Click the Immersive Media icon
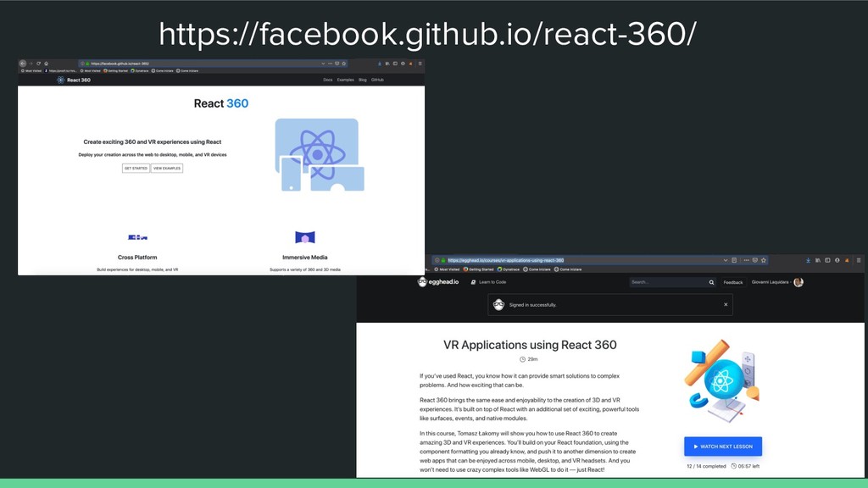 point(305,237)
